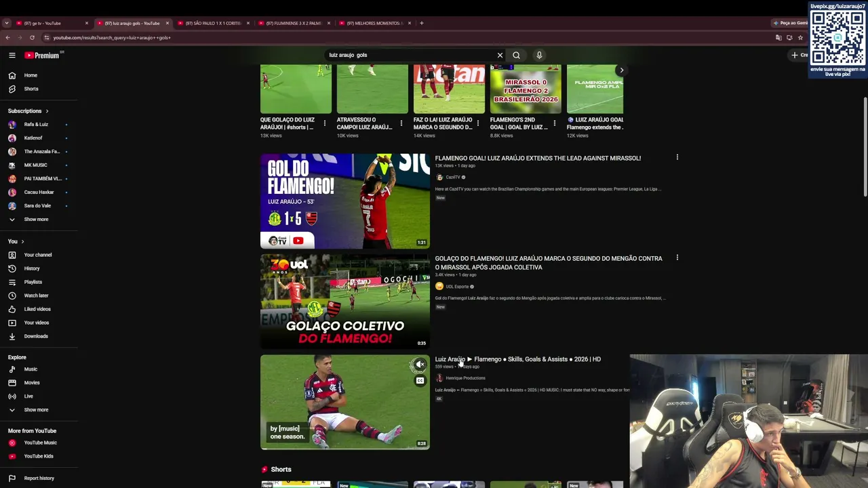The width and height of the screenshot is (868, 488).
Task: Expand the Subscriptions section
Action: coord(28,111)
